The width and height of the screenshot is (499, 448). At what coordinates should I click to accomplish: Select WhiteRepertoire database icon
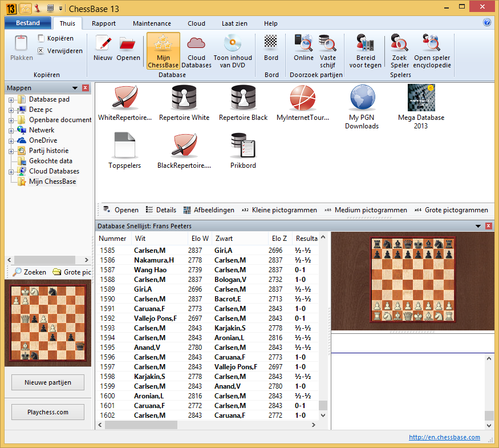(125, 98)
